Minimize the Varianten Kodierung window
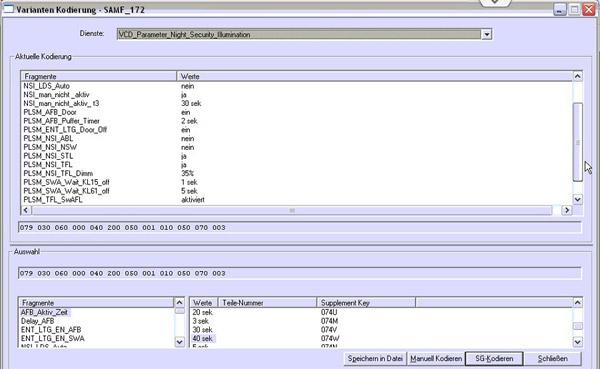 click(559, 9)
